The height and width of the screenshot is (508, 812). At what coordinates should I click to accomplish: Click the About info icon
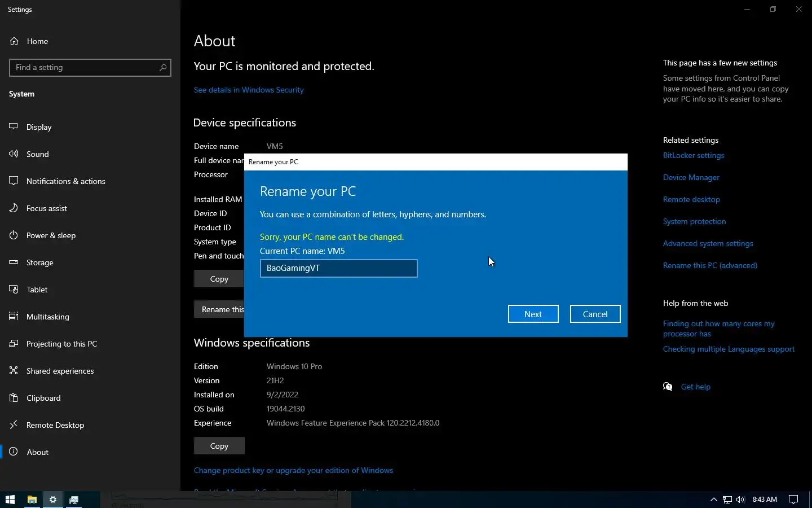(14, 452)
